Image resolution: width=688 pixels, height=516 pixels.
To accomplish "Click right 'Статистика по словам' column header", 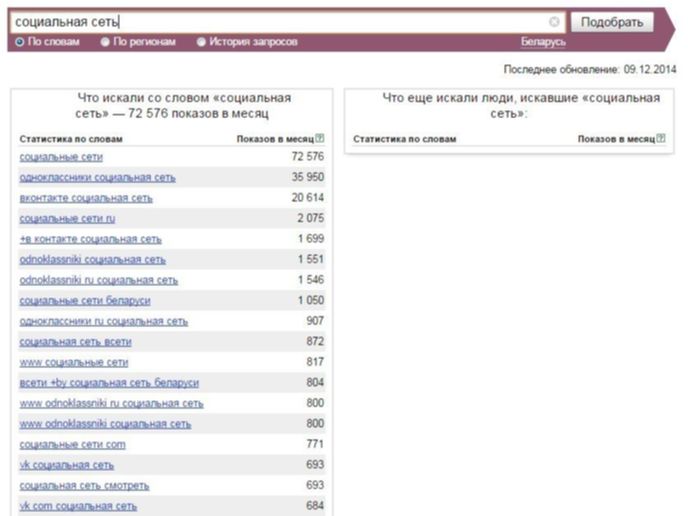I will [405, 139].
